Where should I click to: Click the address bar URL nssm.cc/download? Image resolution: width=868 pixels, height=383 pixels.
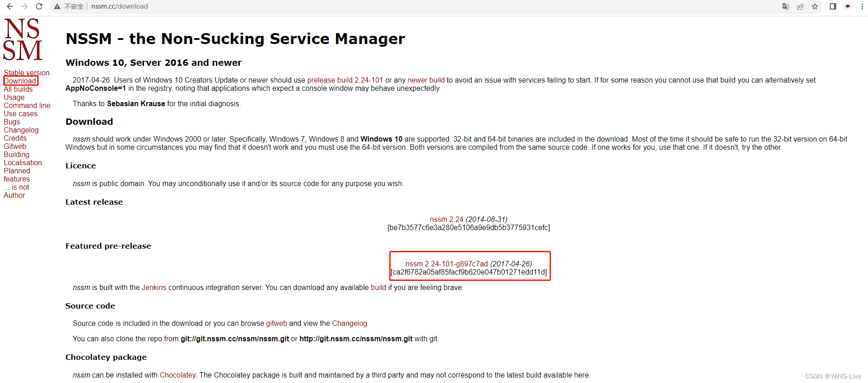[119, 6]
